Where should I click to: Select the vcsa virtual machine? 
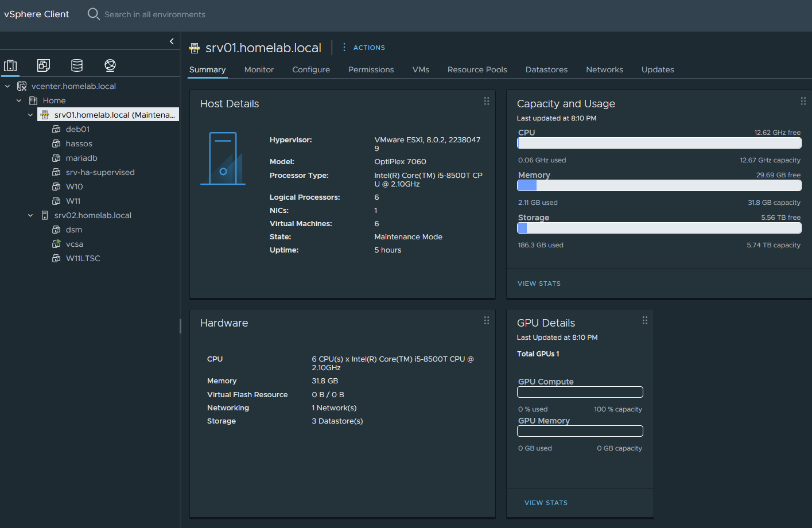(x=74, y=244)
